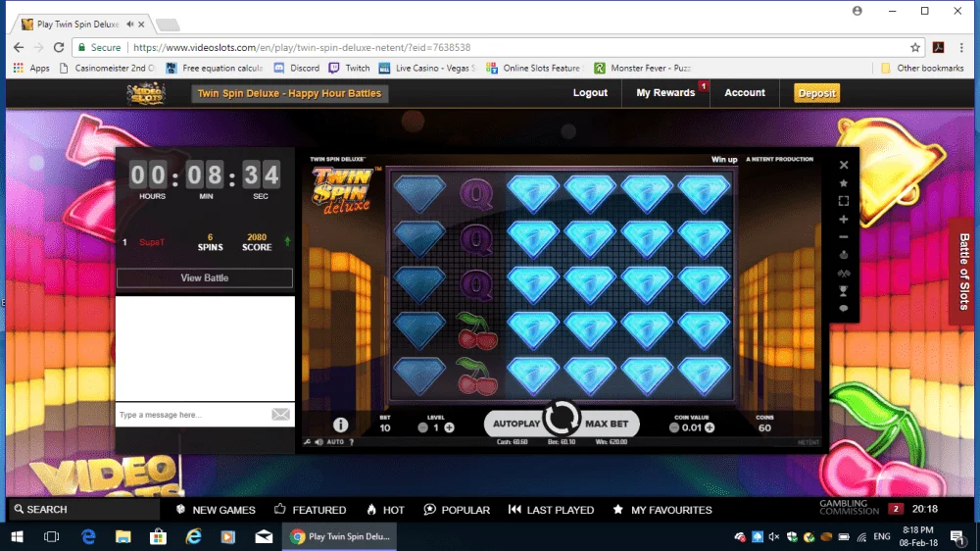980x551 pixels.
Task: Click the small AUTO option in game footer
Action: (x=335, y=442)
